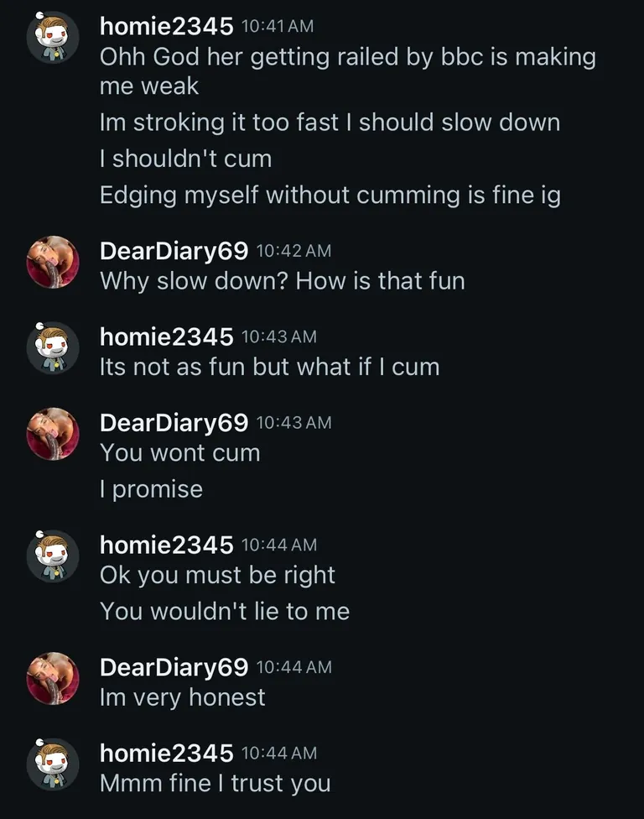The width and height of the screenshot is (644, 819).
Task: Click DearDiary69's avatar beside 'Im very honest'
Action: (53, 678)
